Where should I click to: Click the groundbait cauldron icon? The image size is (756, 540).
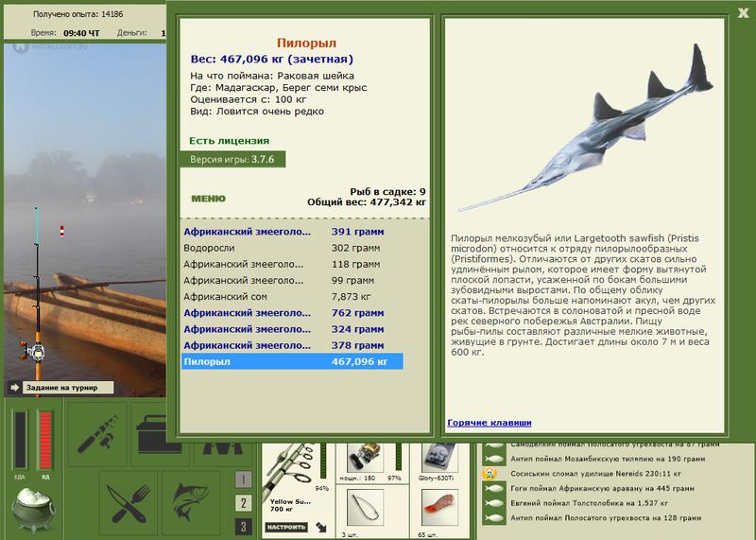pos(34,509)
